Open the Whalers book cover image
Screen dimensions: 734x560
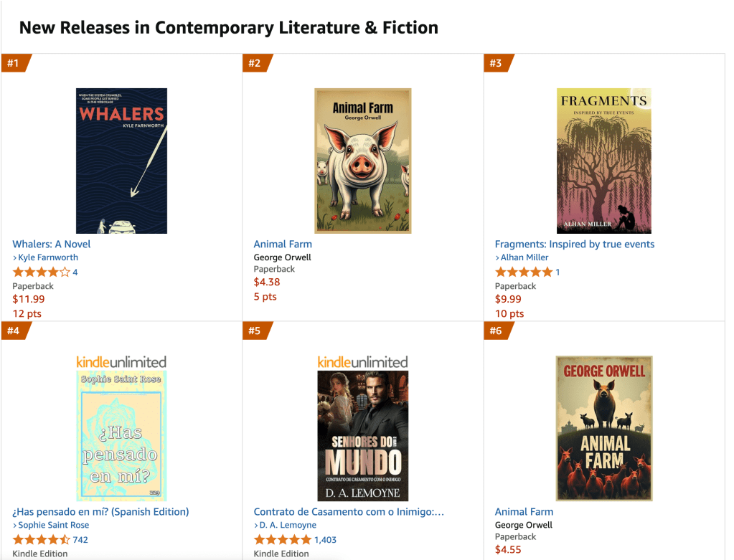click(121, 161)
